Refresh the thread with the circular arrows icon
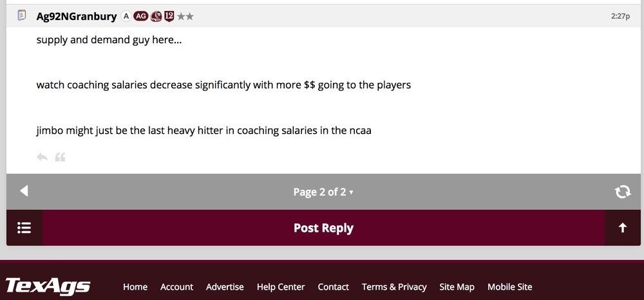 (622, 191)
